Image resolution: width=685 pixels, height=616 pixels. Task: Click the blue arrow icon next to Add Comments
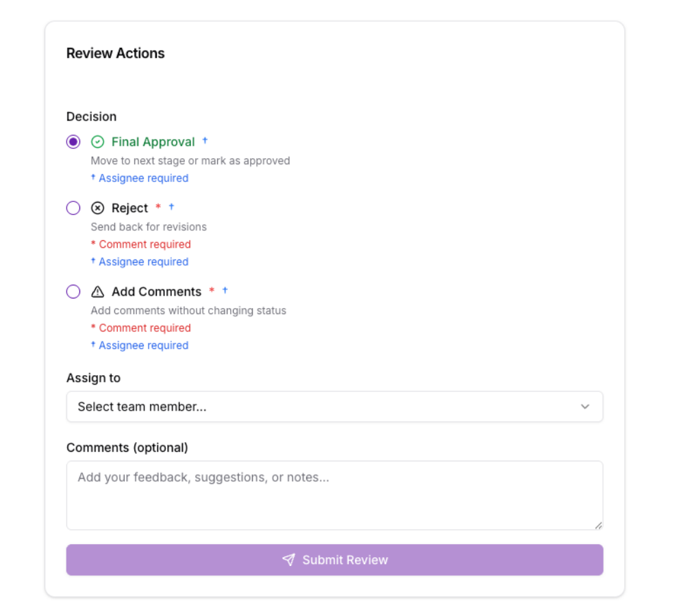[x=224, y=290]
